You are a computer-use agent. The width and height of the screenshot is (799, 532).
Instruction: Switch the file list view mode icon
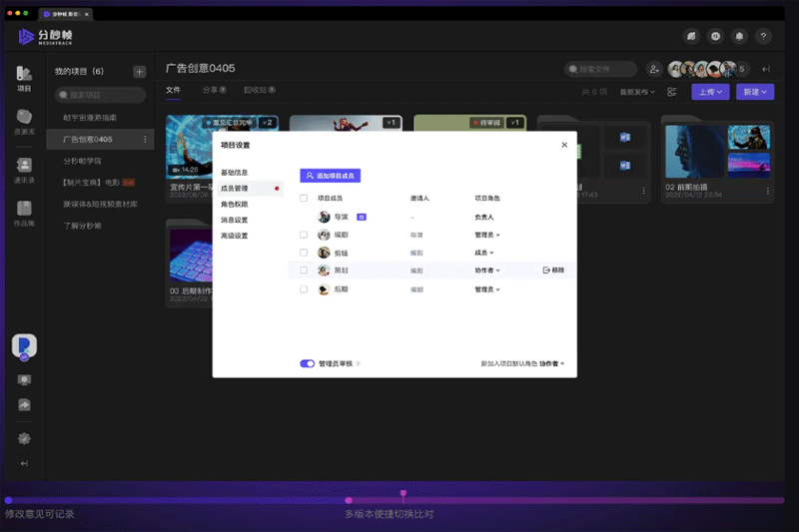(672, 92)
